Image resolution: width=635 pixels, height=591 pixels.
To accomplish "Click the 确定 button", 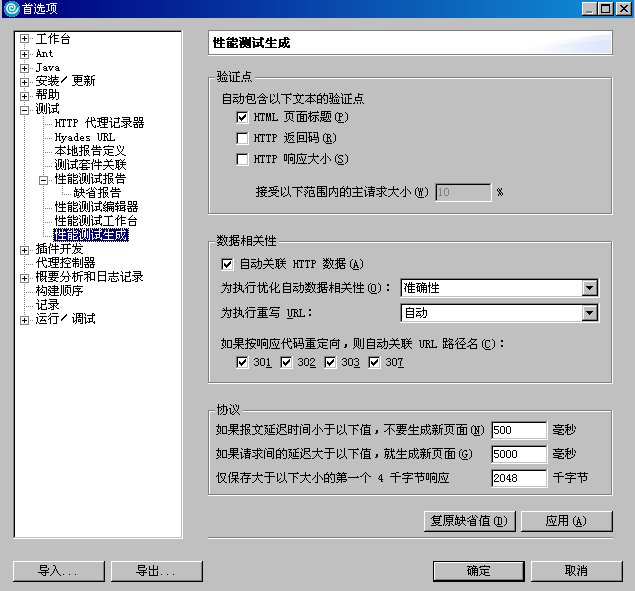I will tap(479, 571).
